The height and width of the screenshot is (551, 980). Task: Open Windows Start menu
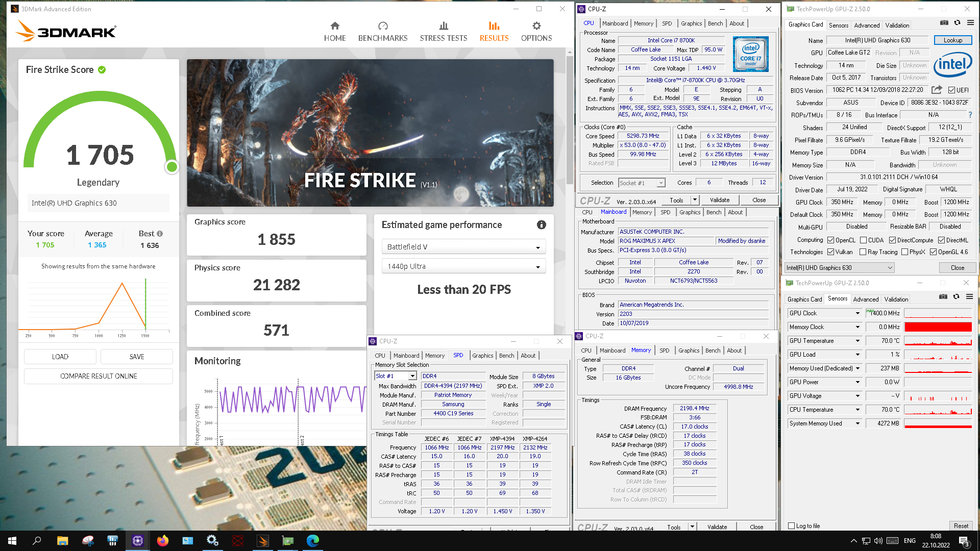[x=12, y=541]
